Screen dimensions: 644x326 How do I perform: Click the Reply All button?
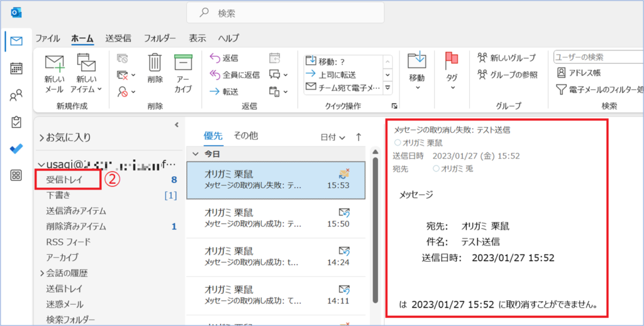(x=235, y=74)
